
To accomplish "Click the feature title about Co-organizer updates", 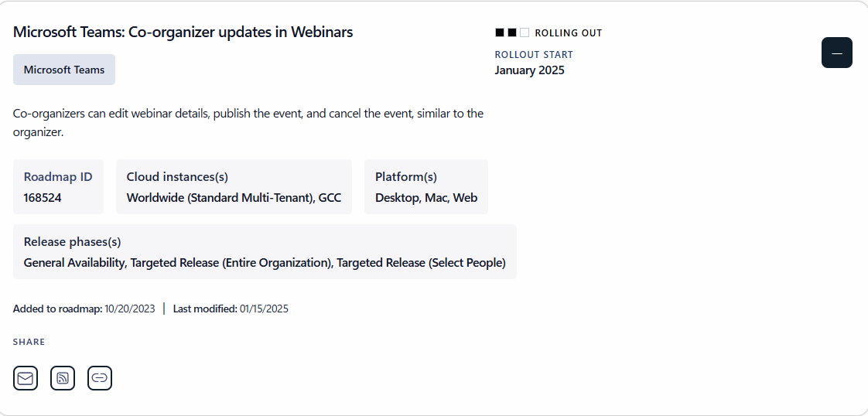I will click(x=183, y=32).
